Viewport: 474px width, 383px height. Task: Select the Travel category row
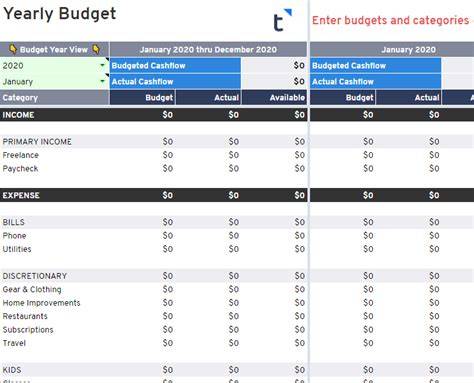pos(14,343)
